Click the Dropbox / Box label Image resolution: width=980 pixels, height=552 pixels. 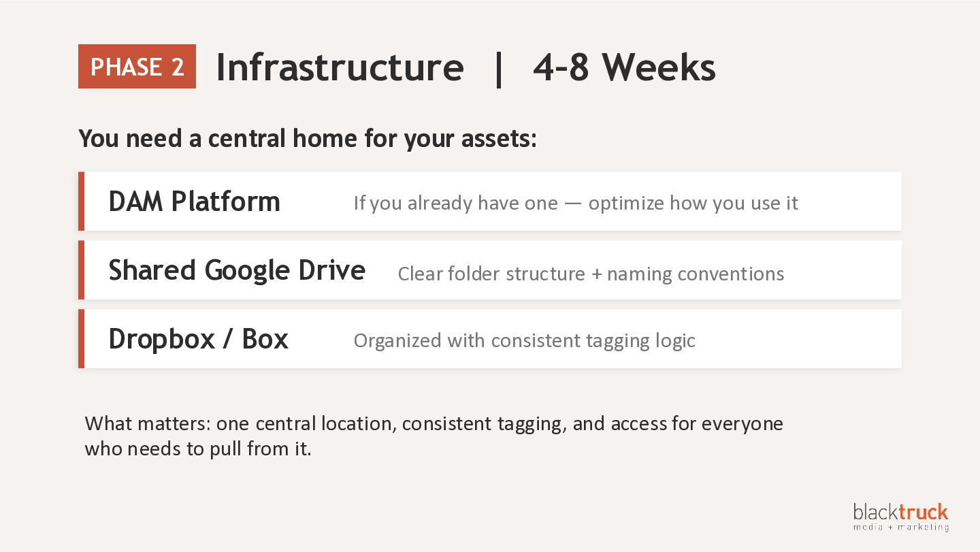[199, 339]
